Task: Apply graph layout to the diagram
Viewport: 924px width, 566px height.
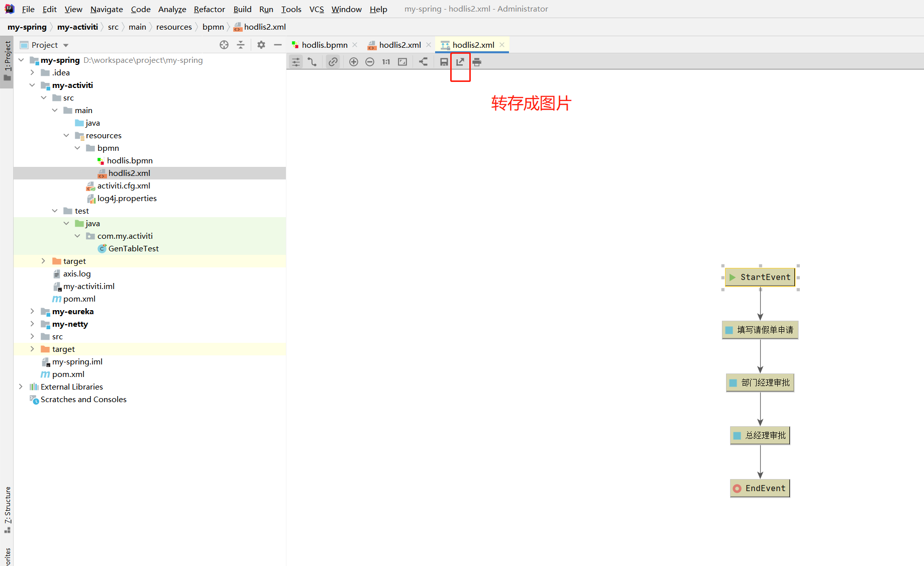Action: (x=423, y=61)
